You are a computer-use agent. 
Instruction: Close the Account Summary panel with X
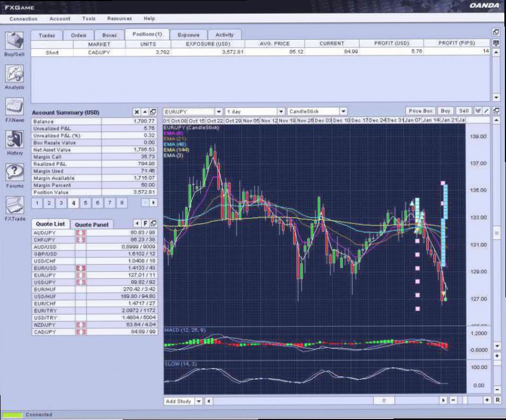137,112
